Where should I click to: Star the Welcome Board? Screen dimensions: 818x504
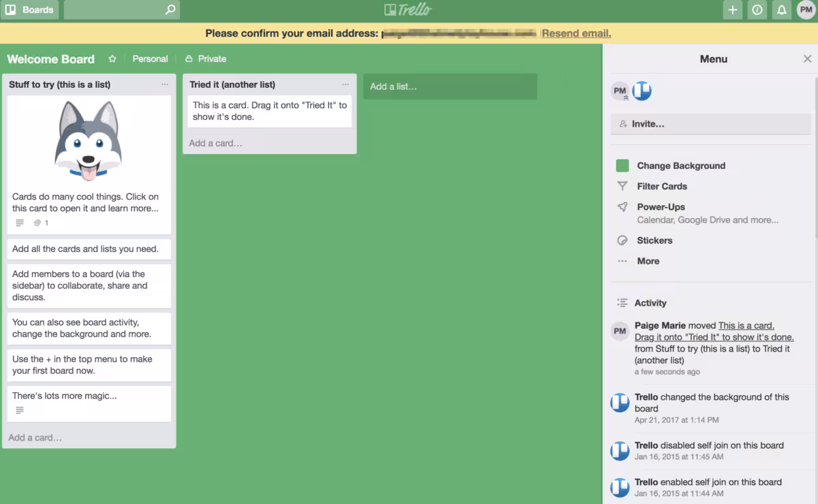coord(112,59)
